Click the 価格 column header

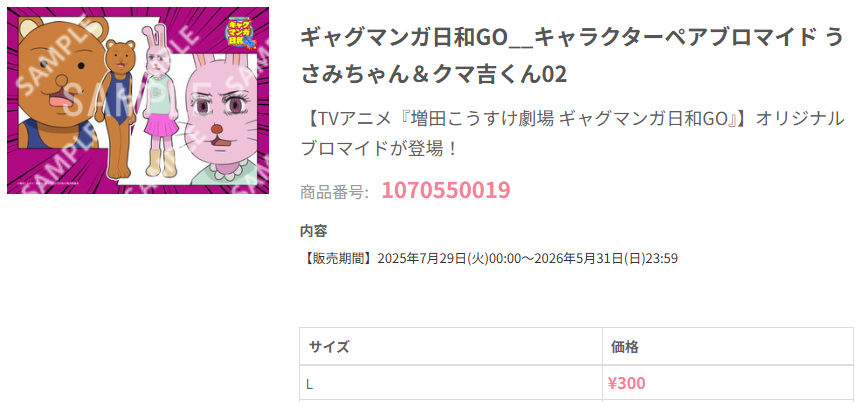(x=624, y=347)
